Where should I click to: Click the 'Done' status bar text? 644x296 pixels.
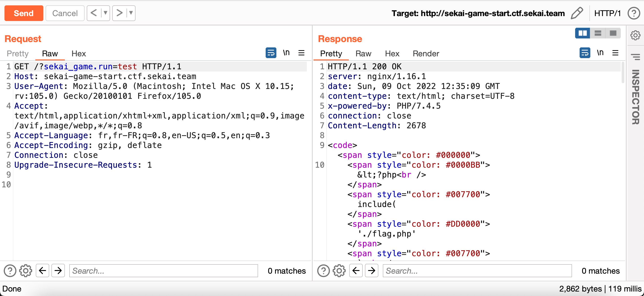point(12,289)
